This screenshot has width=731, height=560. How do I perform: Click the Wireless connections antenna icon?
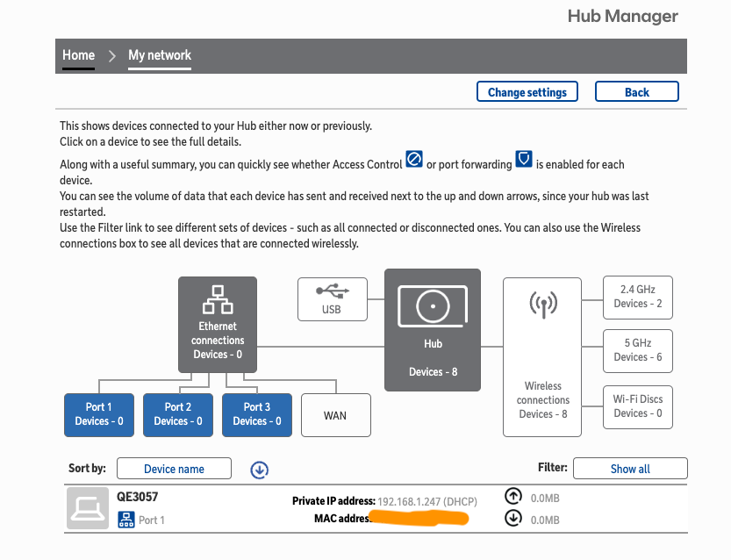click(542, 305)
